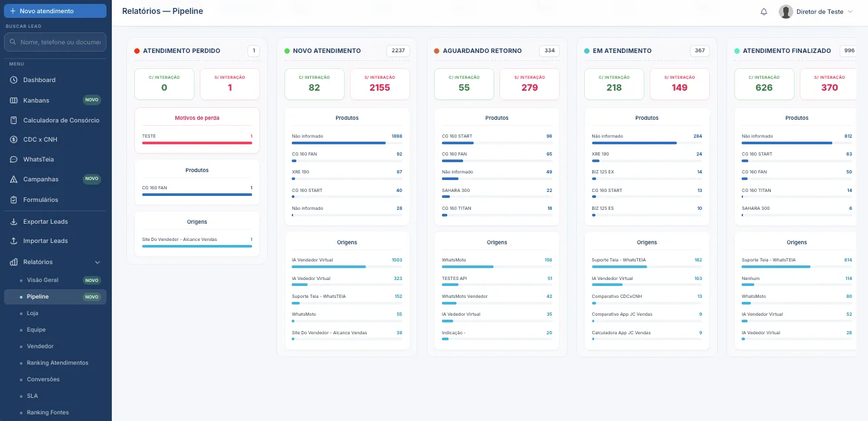The height and width of the screenshot is (421, 868).
Task: Click the Buscar Lead search field
Action: click(55, 42)
